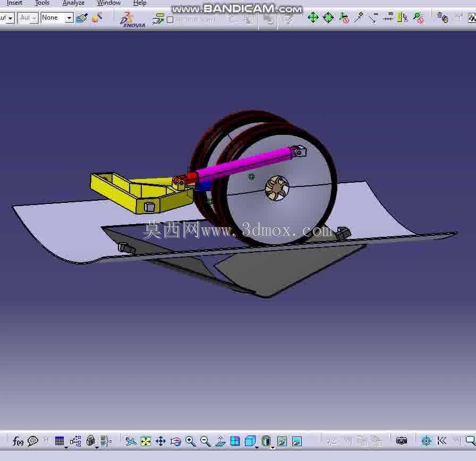Viewport: 476px width, 461px height.
Task: Click the equivalent dimensions list icon
Action: pyautogui.click(x=106, y=441)
